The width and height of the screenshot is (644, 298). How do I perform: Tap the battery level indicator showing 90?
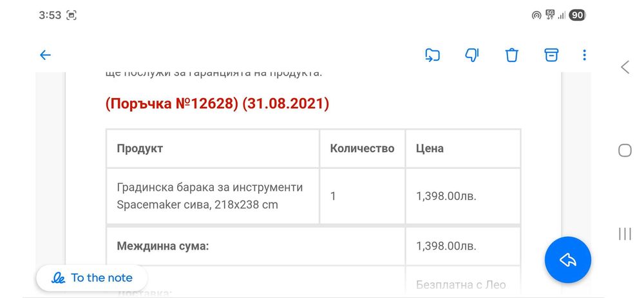click(577, 15)
